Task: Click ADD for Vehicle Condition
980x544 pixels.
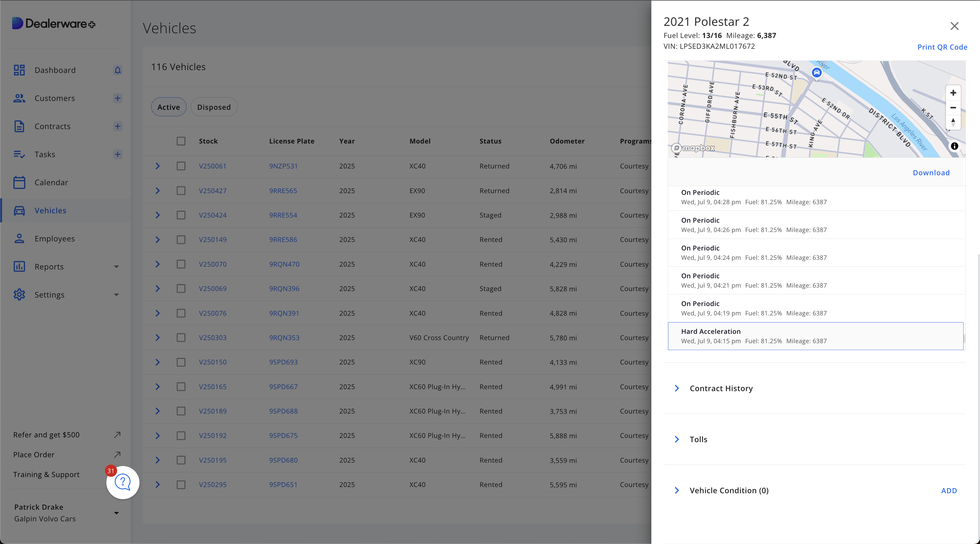Action: 949,491
